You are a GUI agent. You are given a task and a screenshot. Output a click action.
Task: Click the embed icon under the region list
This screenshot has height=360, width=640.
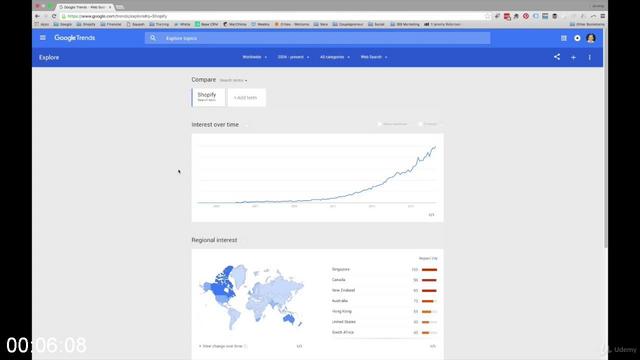tap(433, 346)
